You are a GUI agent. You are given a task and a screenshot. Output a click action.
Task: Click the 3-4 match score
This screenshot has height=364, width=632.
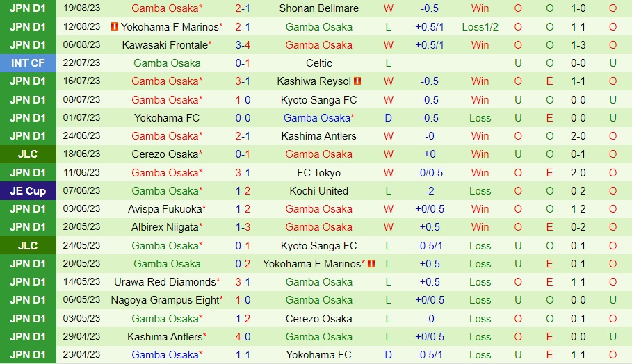(x=243, y=45)
